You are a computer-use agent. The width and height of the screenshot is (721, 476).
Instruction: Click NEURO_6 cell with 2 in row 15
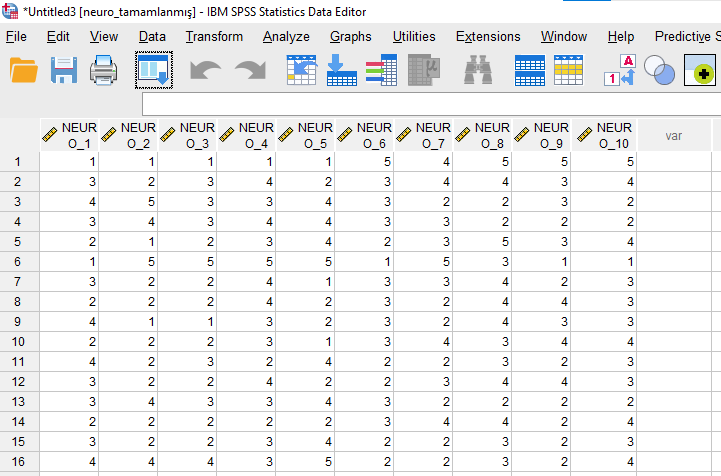click(364, 442)
